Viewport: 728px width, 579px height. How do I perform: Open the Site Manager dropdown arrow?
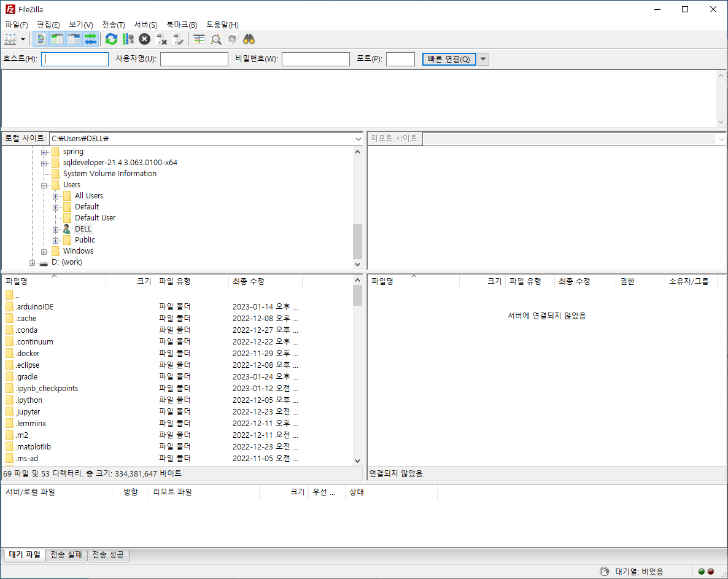tap(23, 39)
